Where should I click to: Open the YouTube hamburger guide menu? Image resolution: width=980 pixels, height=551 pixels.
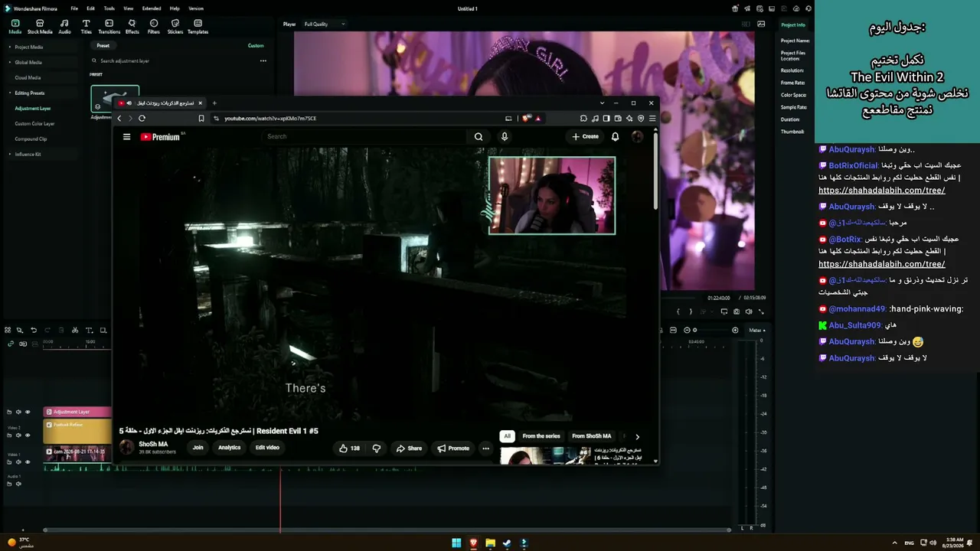[127, 137]
